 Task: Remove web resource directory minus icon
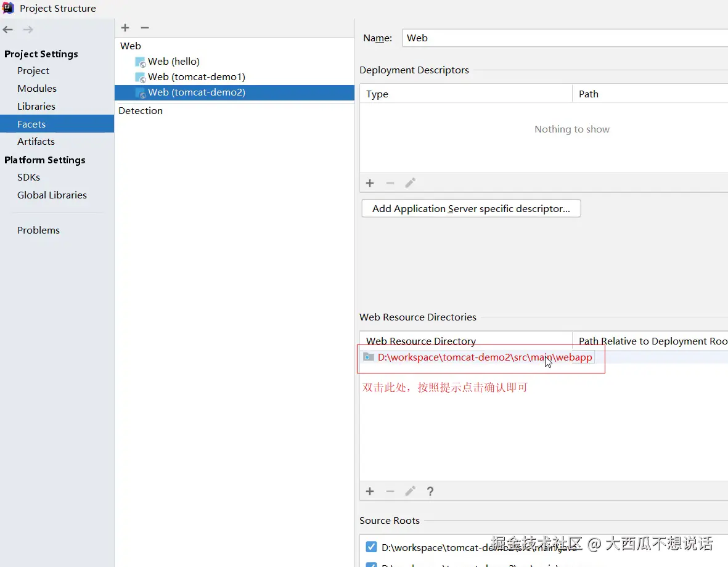[x=390, y=491]
